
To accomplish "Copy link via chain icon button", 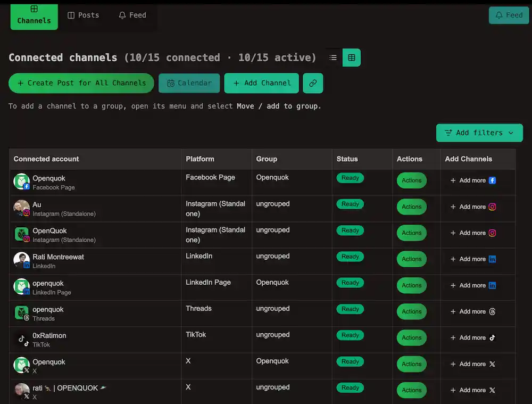I will [x=313, y=83].
